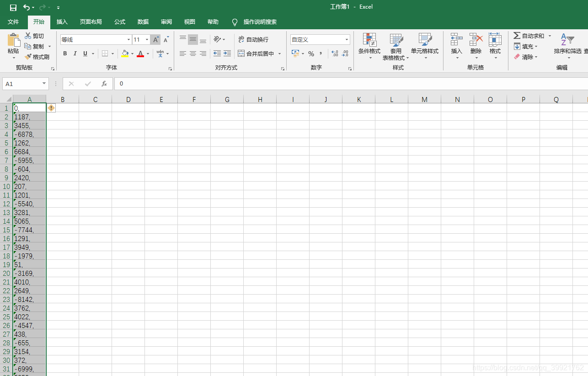Open AutoSum dropdown arrow

550,36
